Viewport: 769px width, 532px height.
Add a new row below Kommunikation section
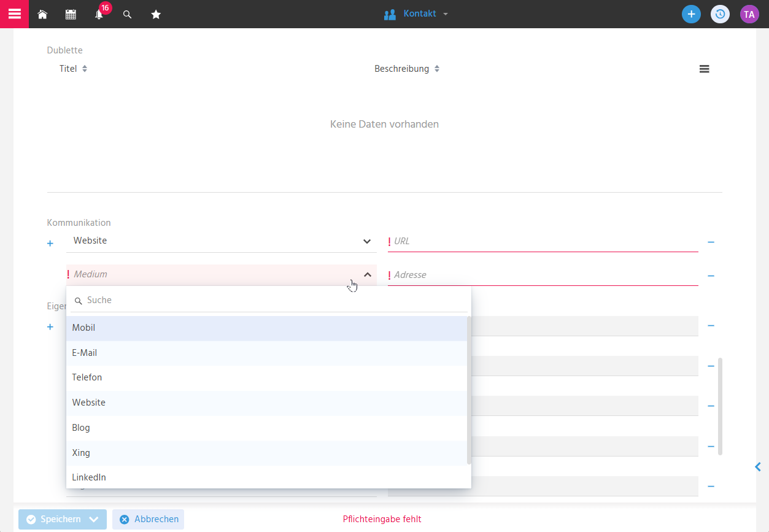pos(50,327)
